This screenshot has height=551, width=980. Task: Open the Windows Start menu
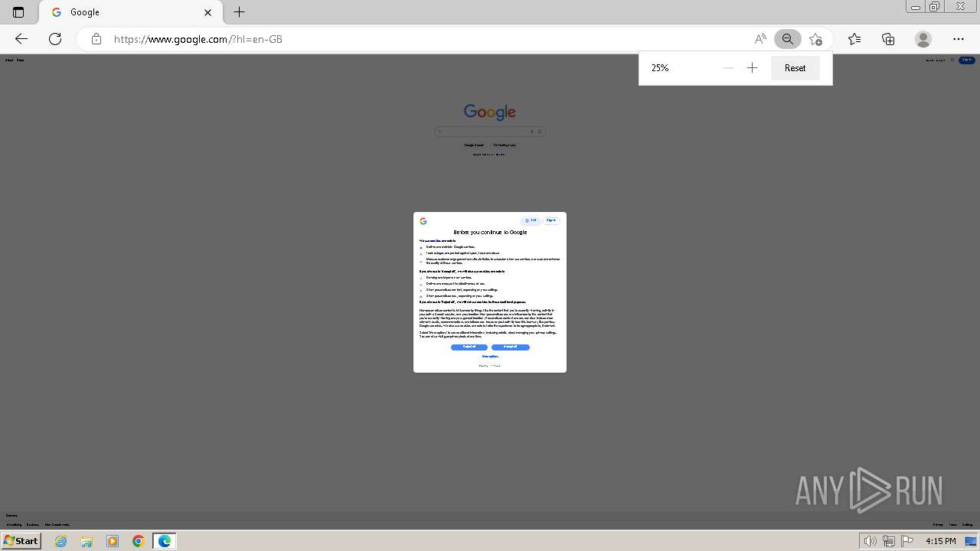[21, 540]
